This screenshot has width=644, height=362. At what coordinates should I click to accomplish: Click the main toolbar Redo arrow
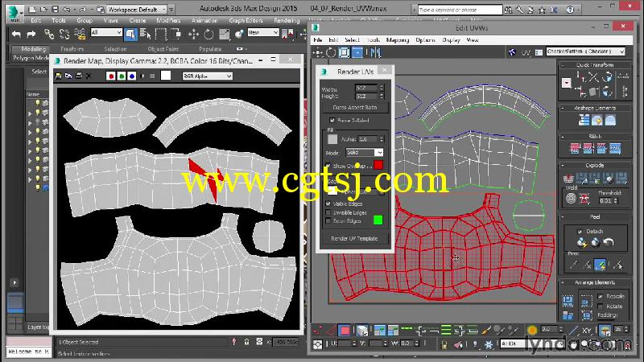[x=31, y=35]
